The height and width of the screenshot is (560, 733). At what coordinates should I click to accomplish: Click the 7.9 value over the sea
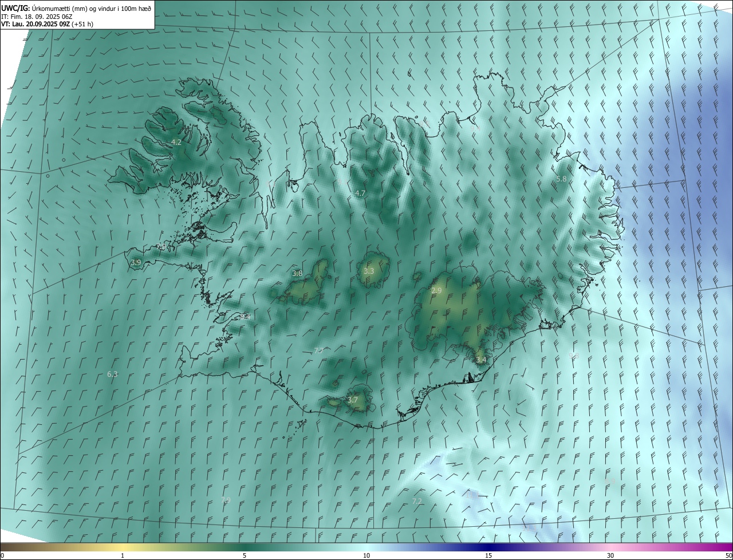coord(226,500)
